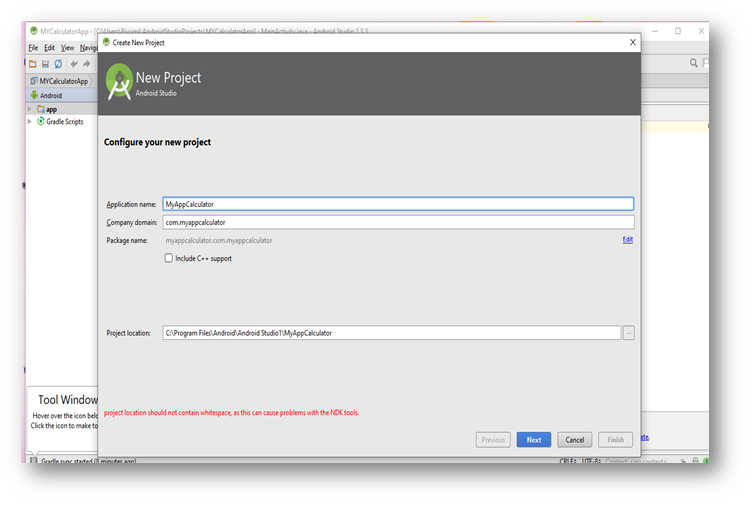Click the Save All floppy disk icon

coord(46,64)
